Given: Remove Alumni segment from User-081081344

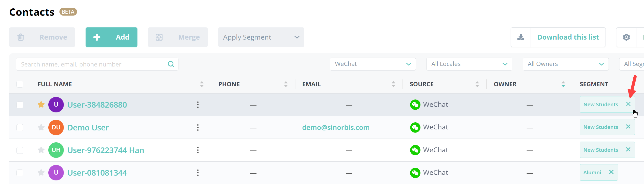Looking at the screenshot, I should (x=611, y=172).
